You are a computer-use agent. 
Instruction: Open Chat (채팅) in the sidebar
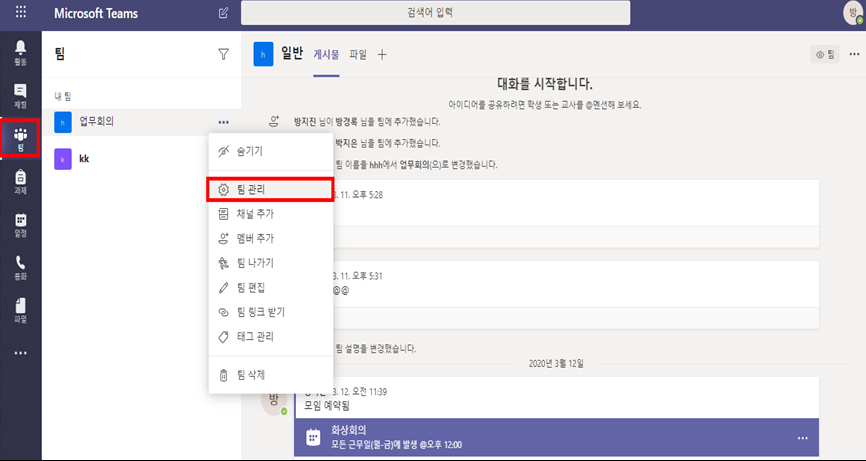(20, 96)
